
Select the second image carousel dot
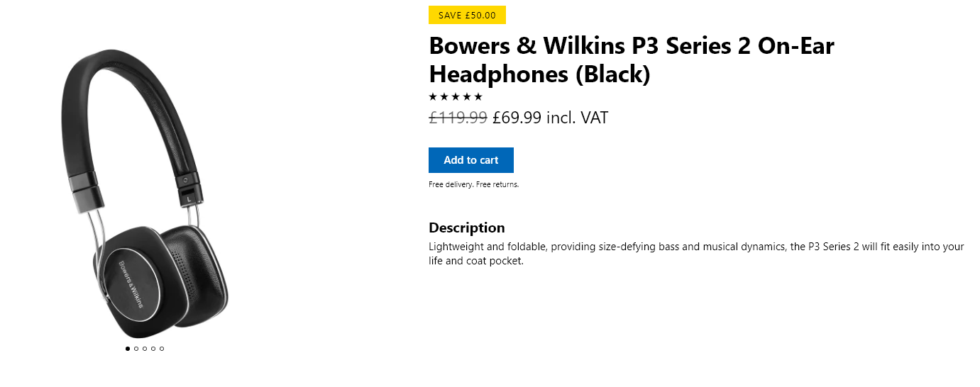[x=136, y=349]
